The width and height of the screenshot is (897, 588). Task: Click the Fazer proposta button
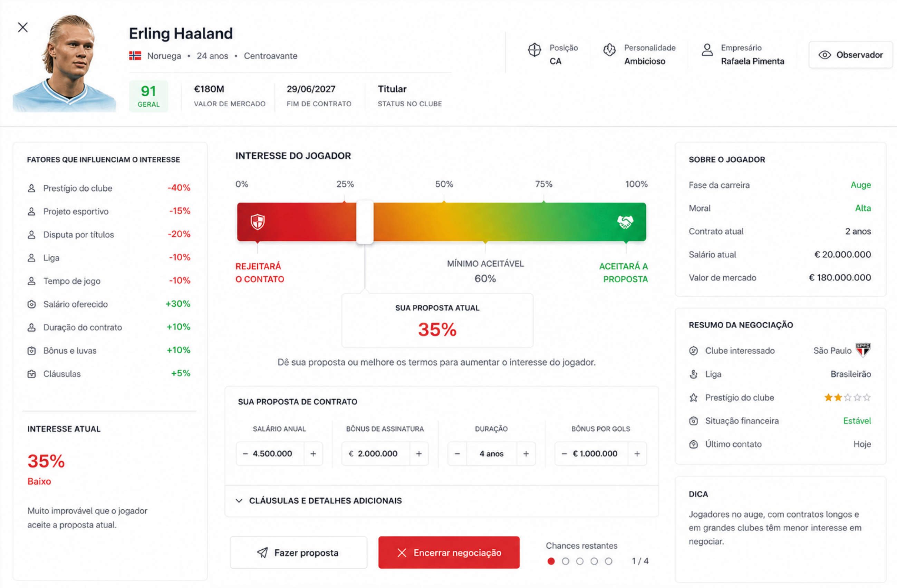click(x=298, y=552)
